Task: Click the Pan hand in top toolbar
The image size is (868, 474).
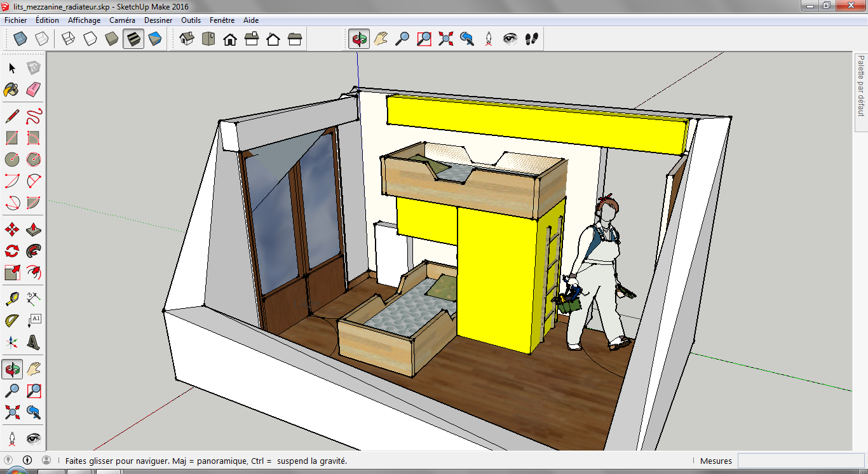Action: pos(381,39)
